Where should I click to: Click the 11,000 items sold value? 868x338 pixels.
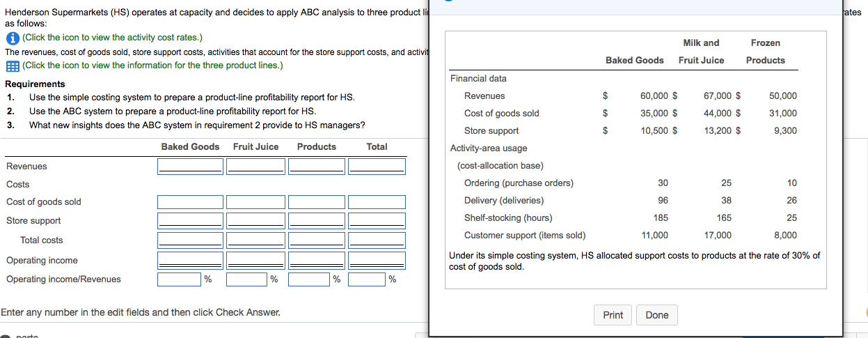click(x=654, y=236)
